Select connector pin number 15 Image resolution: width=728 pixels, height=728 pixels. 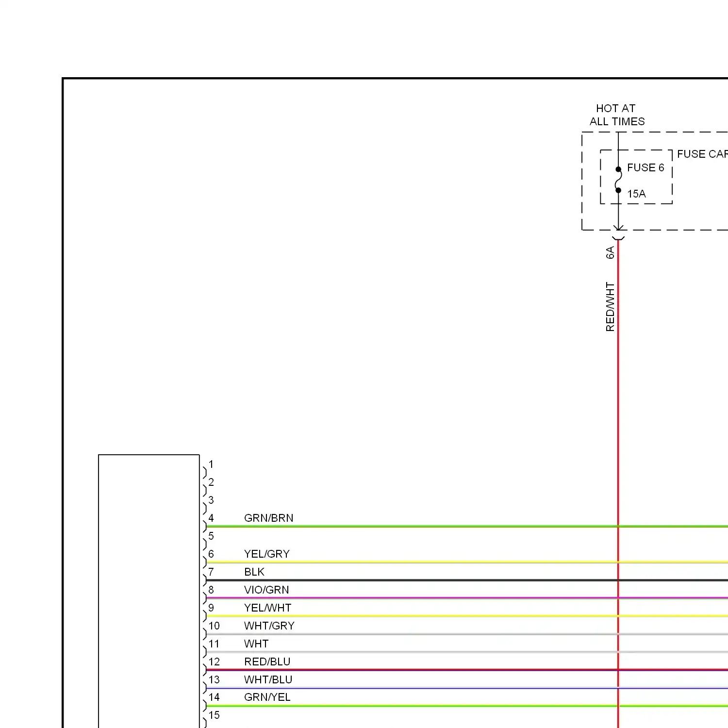214,715
